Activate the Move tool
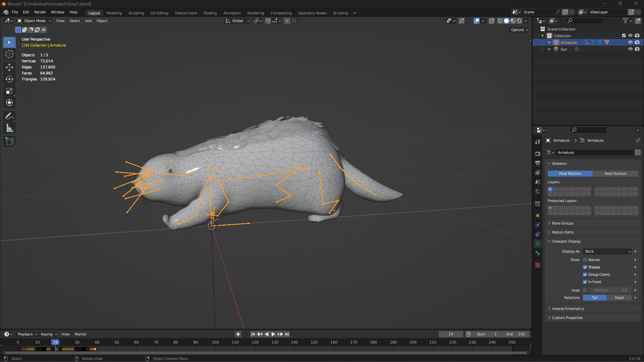The height and width of the screenshot is (362, 644). click(9, 67)
